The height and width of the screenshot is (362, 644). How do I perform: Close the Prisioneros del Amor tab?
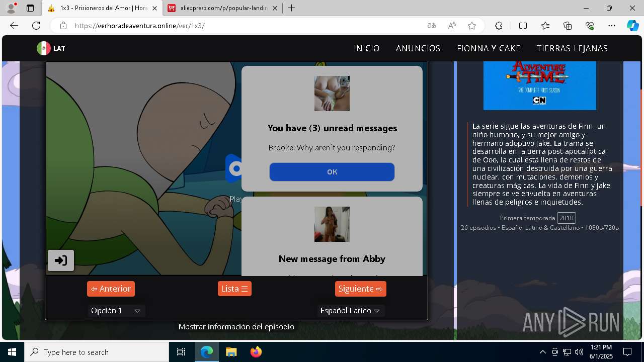154,8
